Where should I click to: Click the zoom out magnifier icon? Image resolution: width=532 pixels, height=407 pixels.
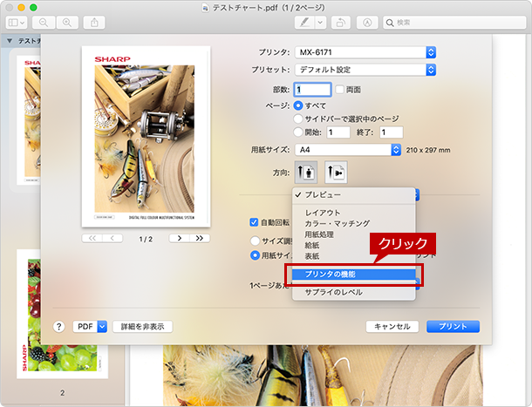pyautogui.click(x=44, y=23)
